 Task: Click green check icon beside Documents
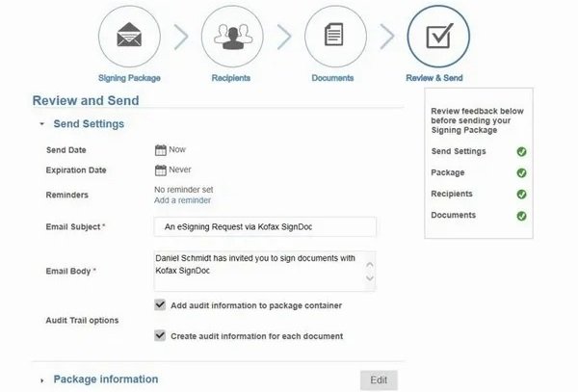(x=521, y=216)
